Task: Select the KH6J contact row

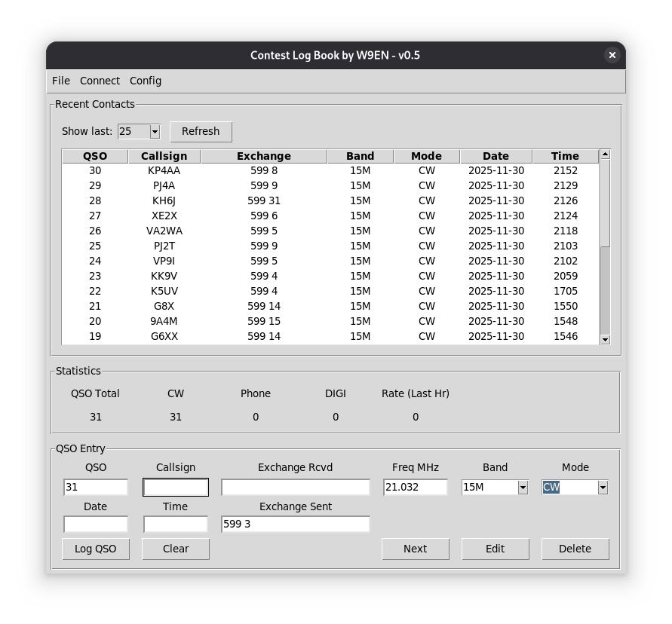Action: pyautogui.click(x=330, y=200)
